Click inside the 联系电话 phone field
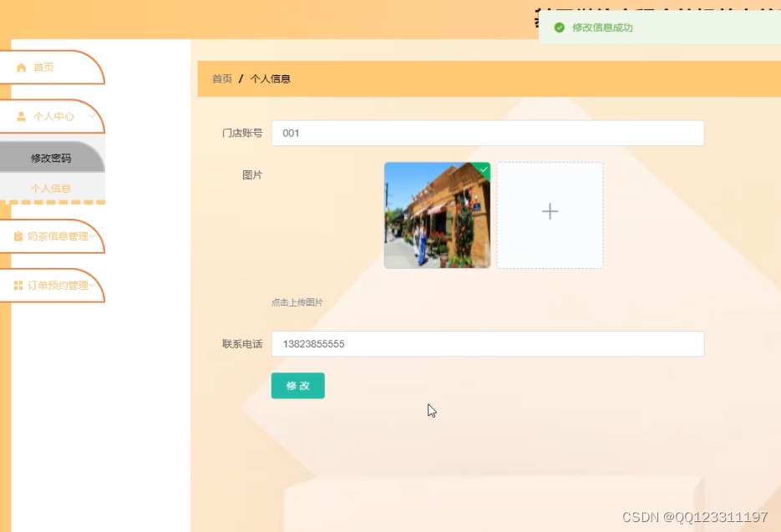781x532 pixels. pyautogui.click(x=487, y=343)
